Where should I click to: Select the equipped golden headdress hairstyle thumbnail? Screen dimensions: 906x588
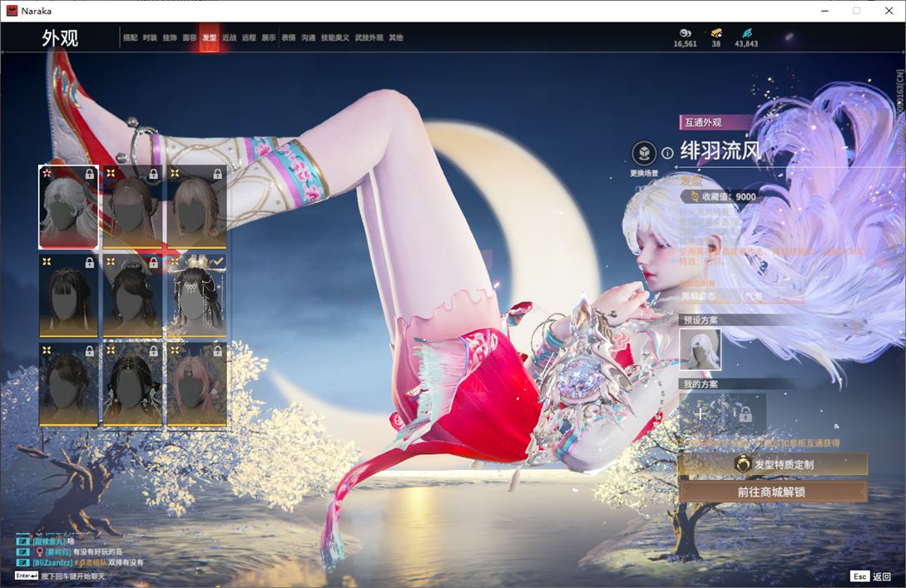[x=196, y=295]
